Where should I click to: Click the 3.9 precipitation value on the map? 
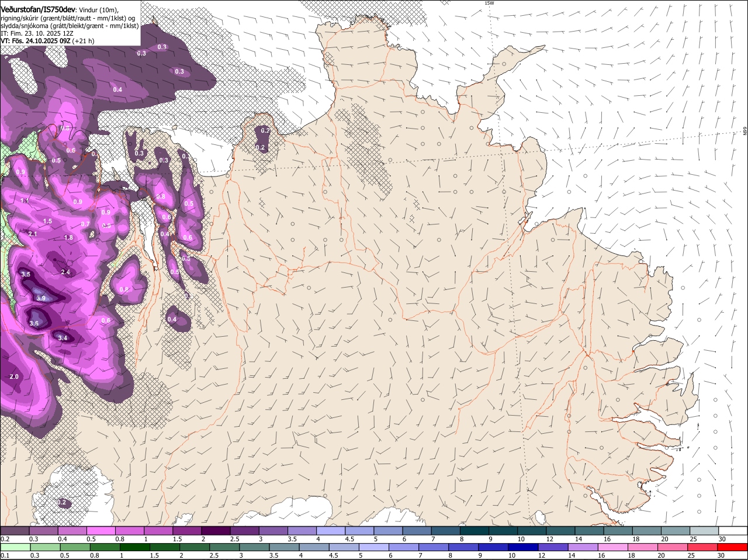click(x=41, y=298)
